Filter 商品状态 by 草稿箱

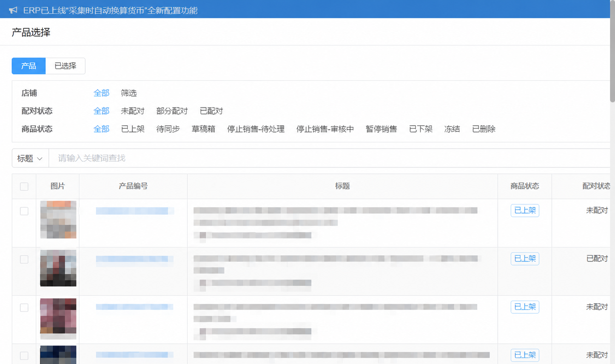[203, 129]
